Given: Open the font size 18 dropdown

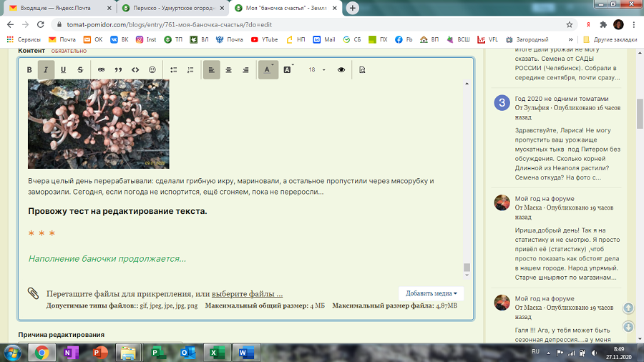Looking at the screenshot, I should [x=316, y=70].
